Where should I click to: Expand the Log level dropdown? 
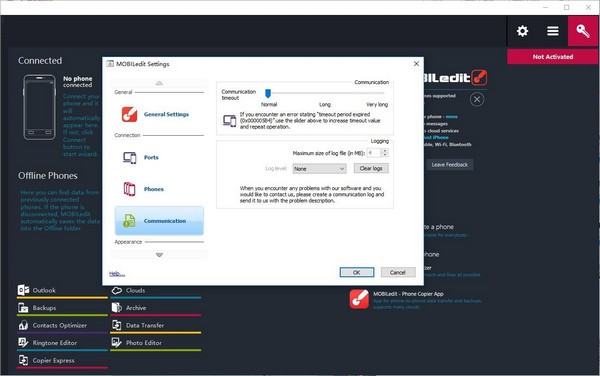point(320,169)
